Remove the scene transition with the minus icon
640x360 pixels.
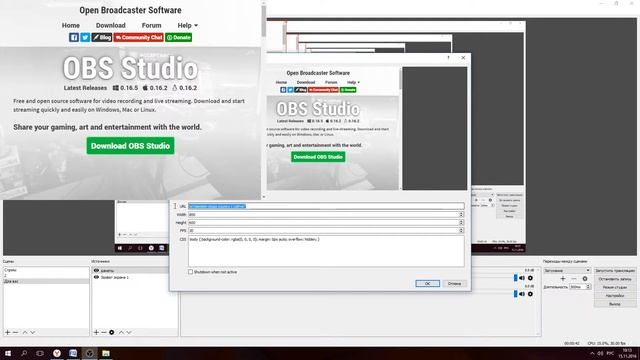click(x=574, y=278)
